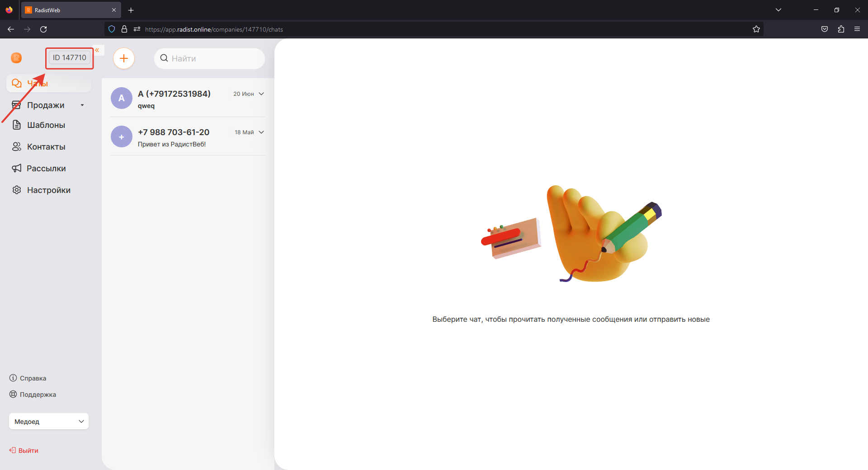Image resolution: width=868 pixels, height=470 pixels.
Task: Open the Контакты menu item
Action: [x=46, y=147]
